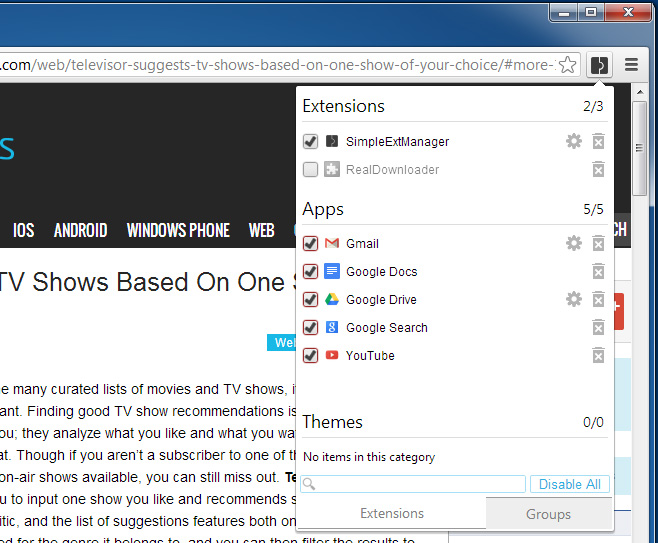Open the WEB navigation menu item
This screenshot has height=543, width=658.
261,230
